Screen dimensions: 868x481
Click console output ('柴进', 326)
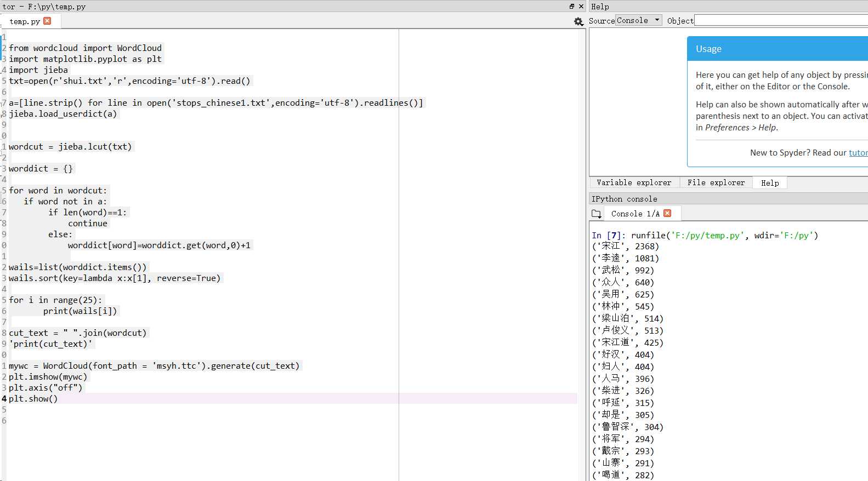623,391
